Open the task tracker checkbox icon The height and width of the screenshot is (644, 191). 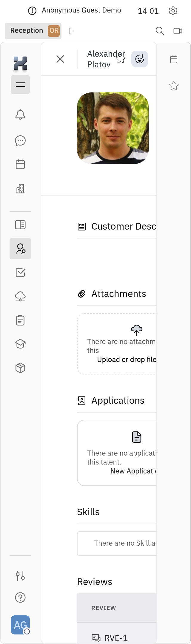[x=20, y=273]
